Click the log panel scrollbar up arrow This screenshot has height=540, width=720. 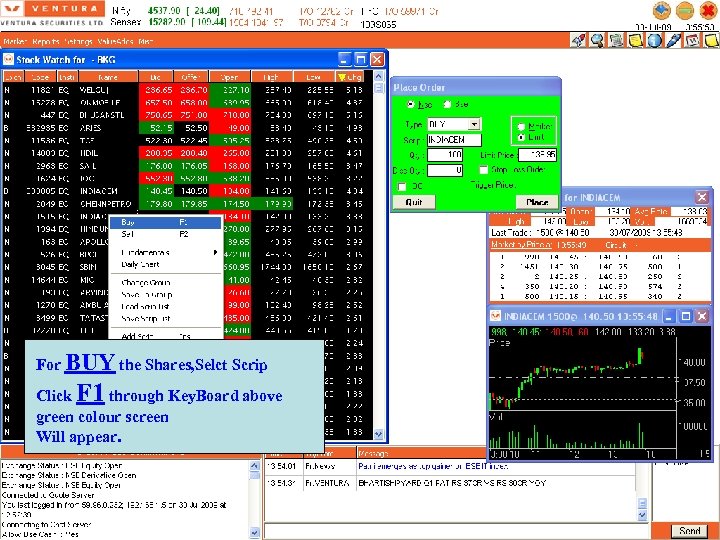pos(254,465)
